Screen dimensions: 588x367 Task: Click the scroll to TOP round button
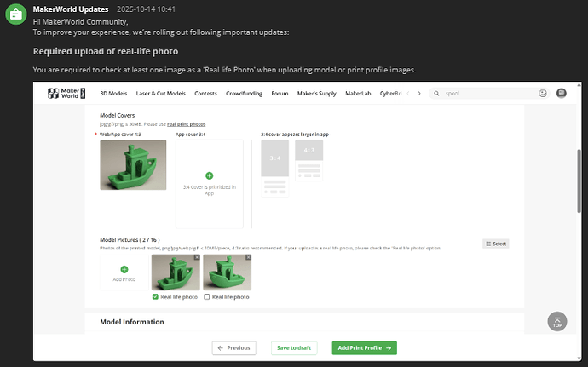point(557,321)
